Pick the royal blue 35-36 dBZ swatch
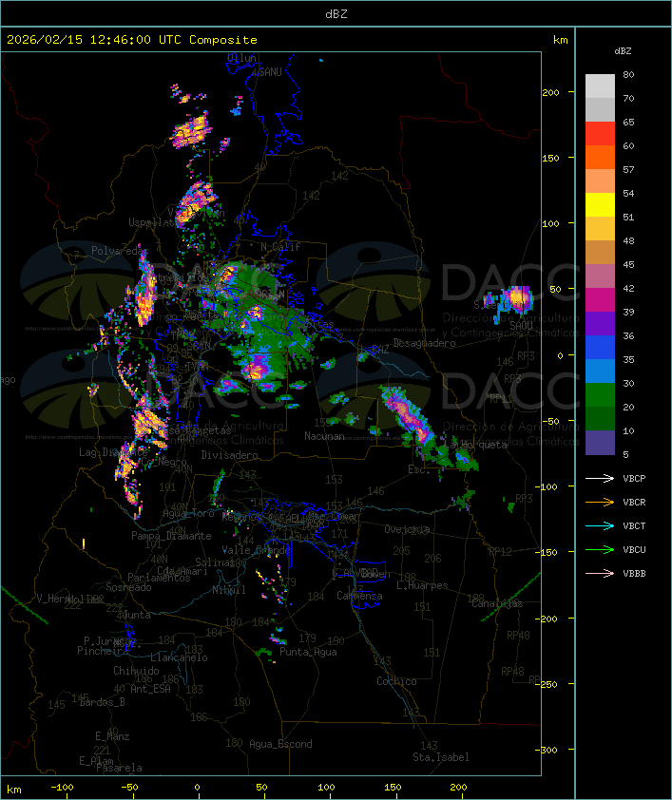This screenshot has width=672, height=800. click(600, 347)
